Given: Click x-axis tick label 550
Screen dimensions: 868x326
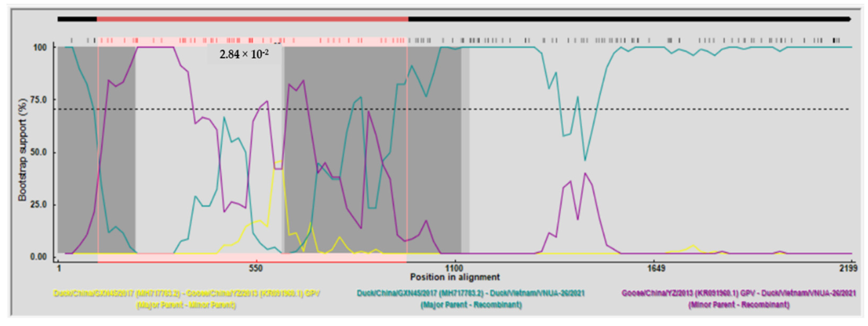Looking at the screenshot, I should (x=256, y=268).
